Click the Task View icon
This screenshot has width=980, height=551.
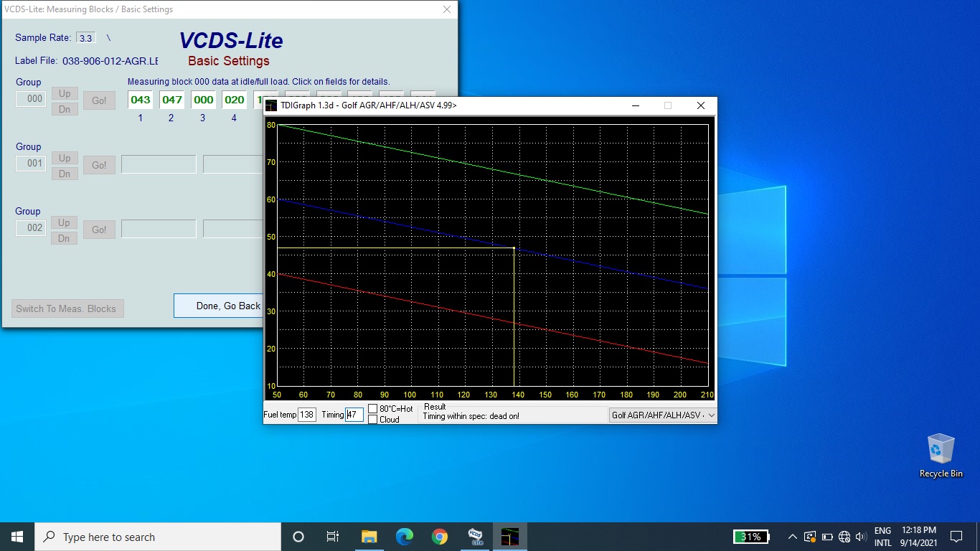click(333, 537)
